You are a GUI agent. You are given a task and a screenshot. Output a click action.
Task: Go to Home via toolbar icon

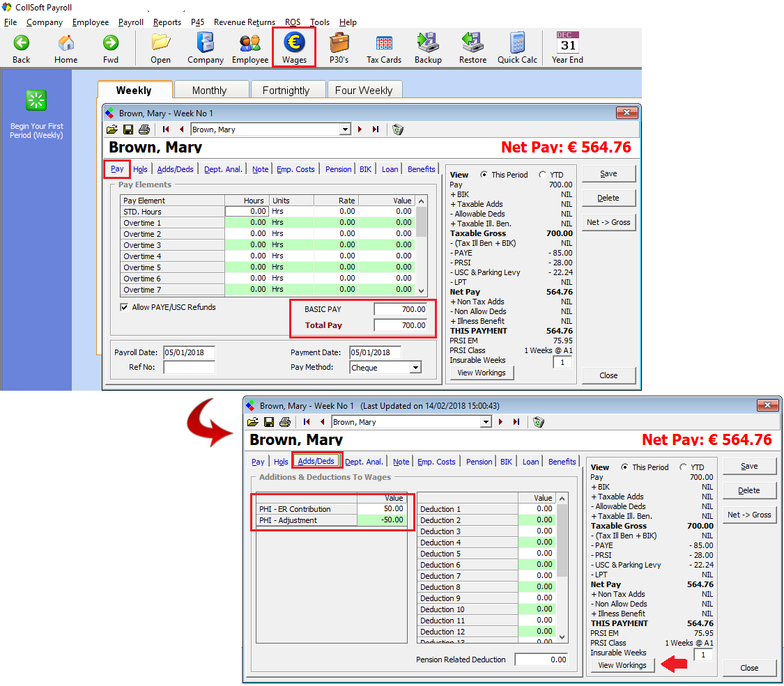tap(66, 43)
